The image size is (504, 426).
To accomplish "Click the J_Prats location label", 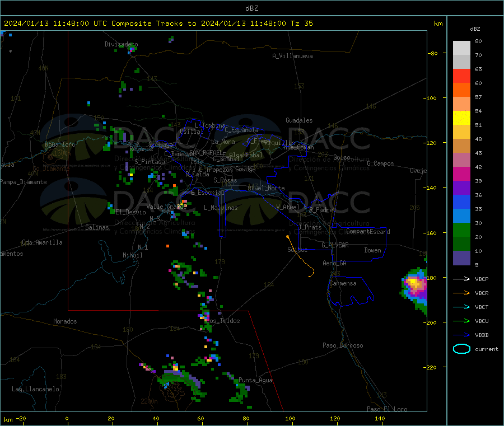I will coord(310,227).
